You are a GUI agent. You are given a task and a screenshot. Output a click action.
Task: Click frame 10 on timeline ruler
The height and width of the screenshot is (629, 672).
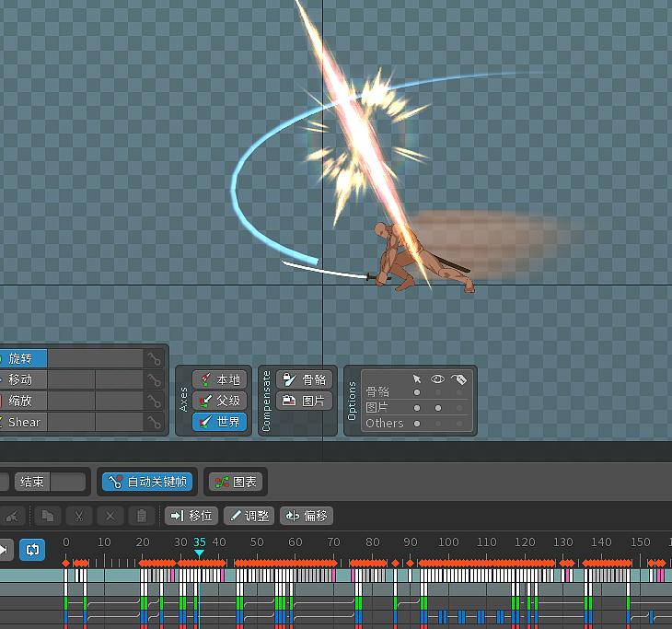104,542
